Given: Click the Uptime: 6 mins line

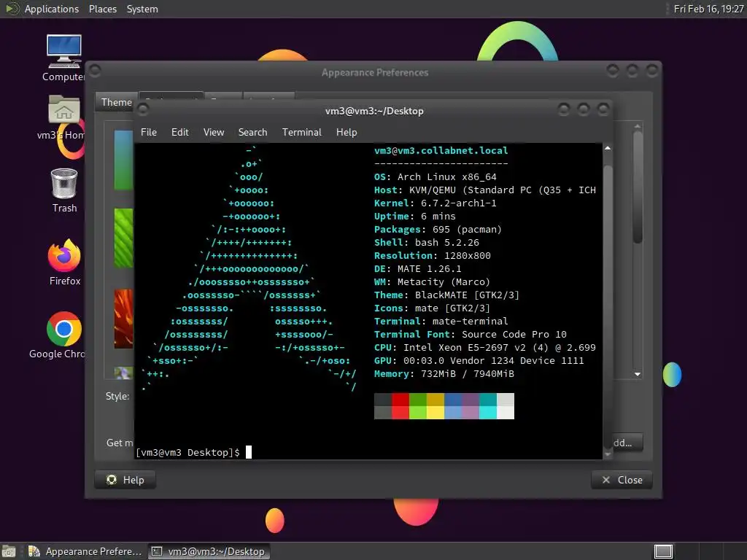Looking at the screenshot, I should pos(414,216).
